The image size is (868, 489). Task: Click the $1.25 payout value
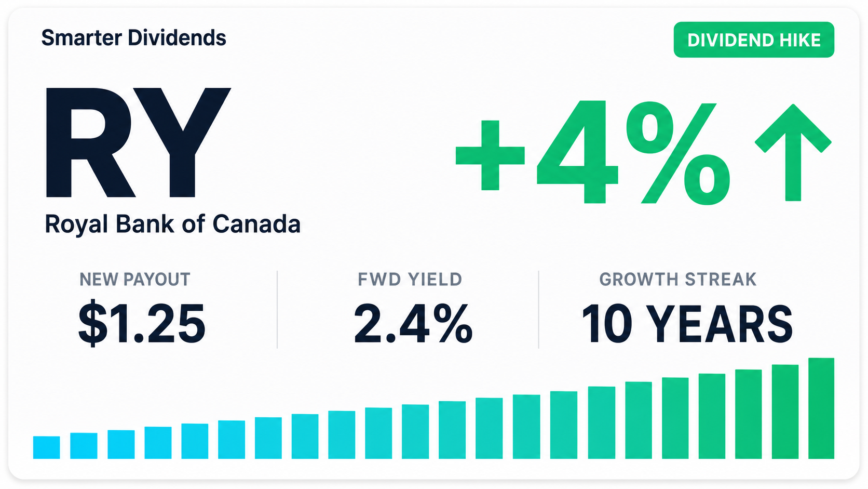(x=142, y=323)
